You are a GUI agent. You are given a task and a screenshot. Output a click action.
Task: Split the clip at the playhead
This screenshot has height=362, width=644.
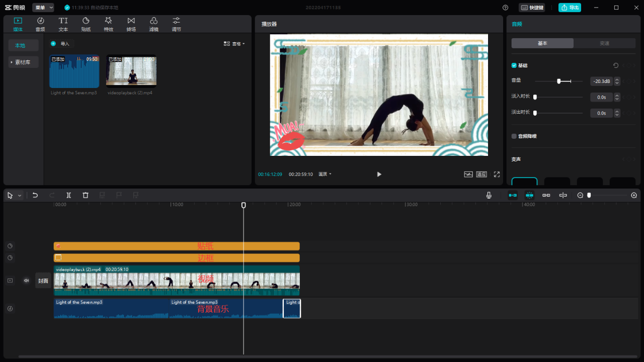point(69,195)
